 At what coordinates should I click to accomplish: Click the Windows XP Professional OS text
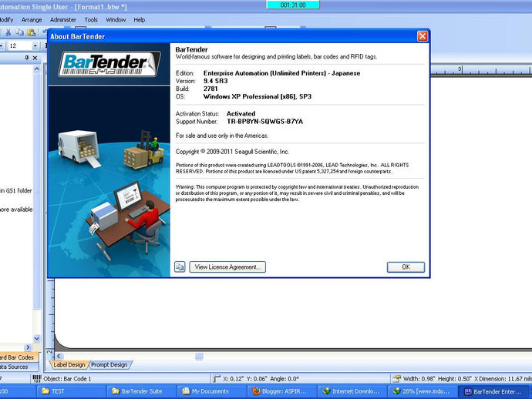coord(258,96)
